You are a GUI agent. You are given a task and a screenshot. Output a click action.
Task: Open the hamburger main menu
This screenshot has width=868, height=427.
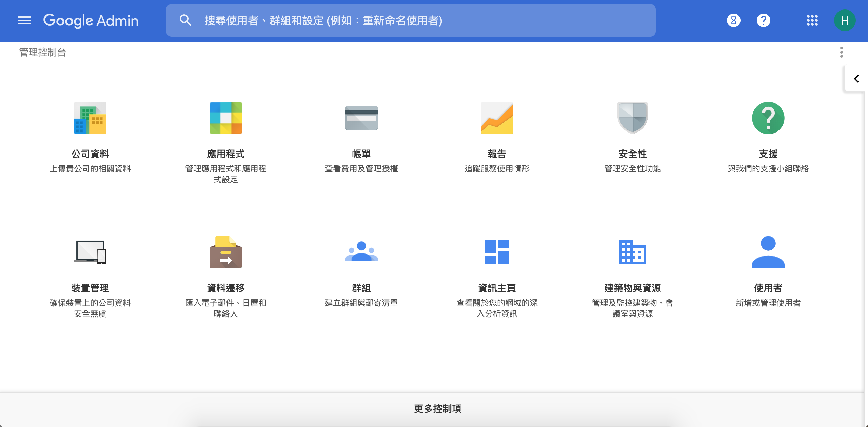point(24,20)
